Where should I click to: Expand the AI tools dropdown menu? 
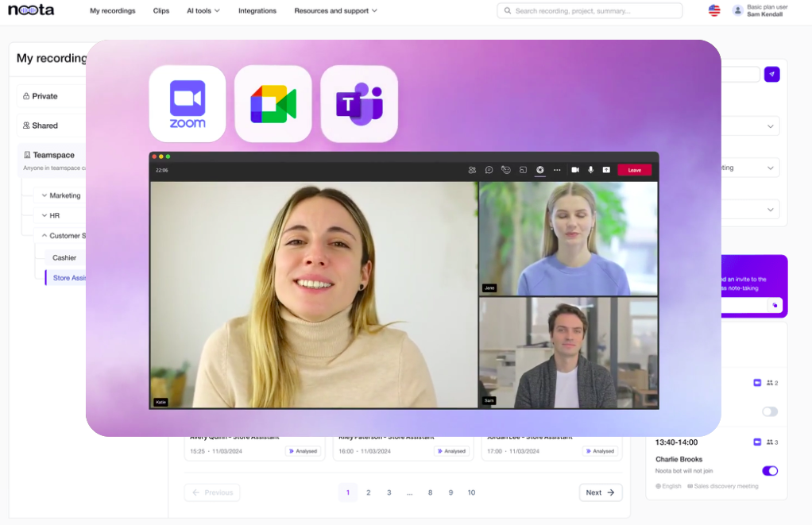point(203,11)
